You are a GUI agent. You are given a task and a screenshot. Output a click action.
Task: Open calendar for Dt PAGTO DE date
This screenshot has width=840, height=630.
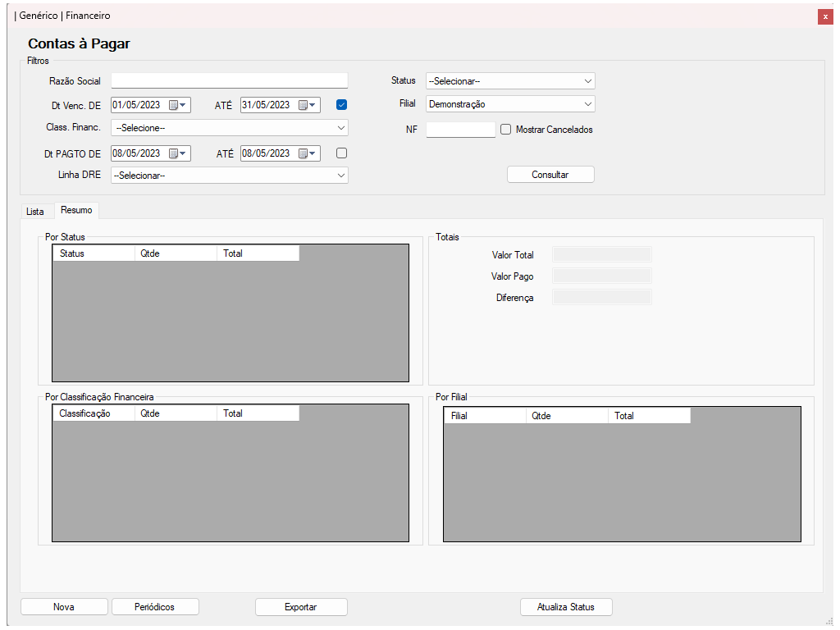point(178,153)
